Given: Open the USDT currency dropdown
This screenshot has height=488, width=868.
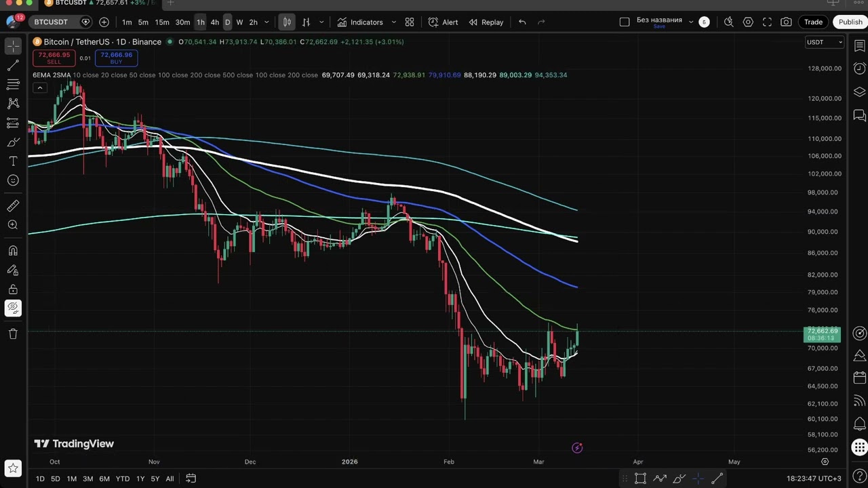Looking at the screenshot, I should (x=824, y=42).
